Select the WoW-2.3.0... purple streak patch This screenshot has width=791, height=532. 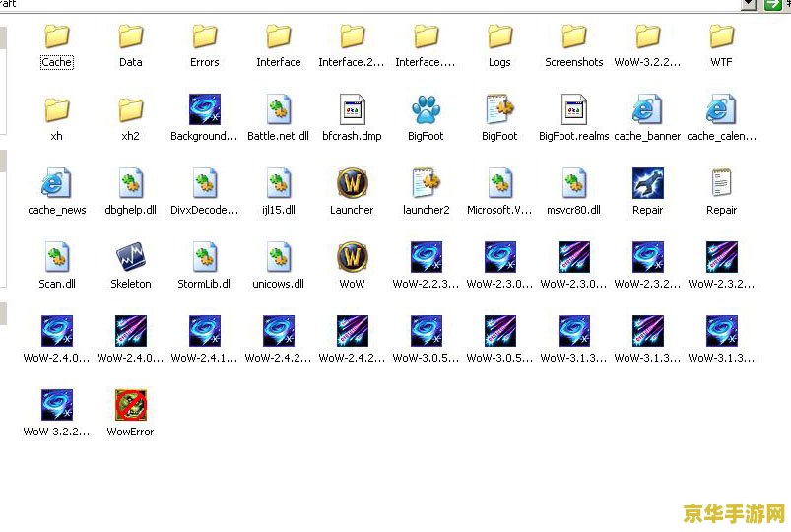coord(574,256)
